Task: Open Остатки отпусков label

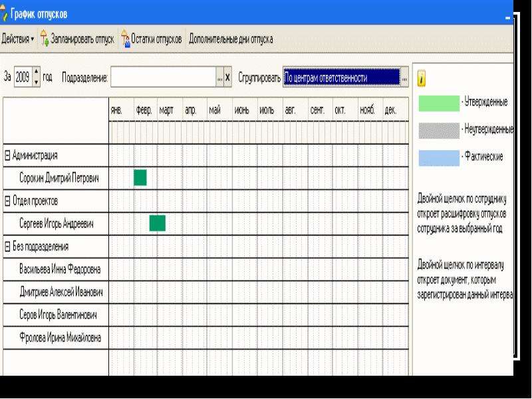Action: pyautogui.click(x=156, y=39)
